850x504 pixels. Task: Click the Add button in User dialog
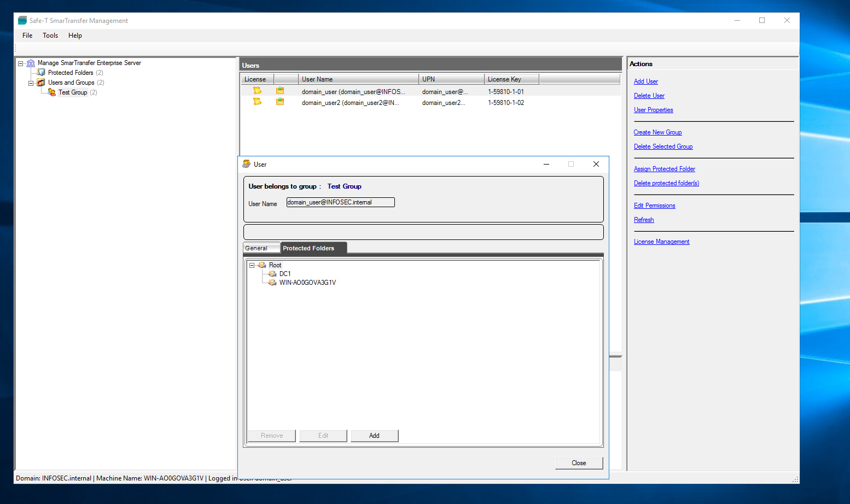[x=374, y=436]
